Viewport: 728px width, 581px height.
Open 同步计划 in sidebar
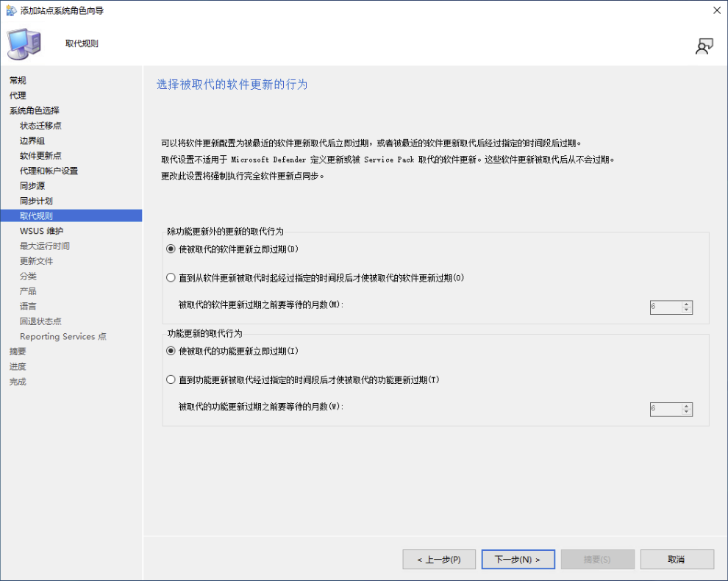[36, 201]
